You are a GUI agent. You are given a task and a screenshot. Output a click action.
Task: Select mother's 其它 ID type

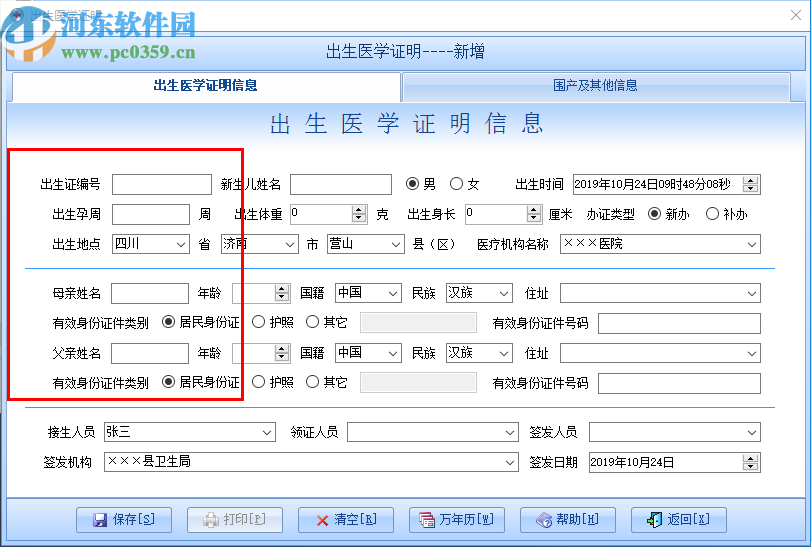[312, 322]
